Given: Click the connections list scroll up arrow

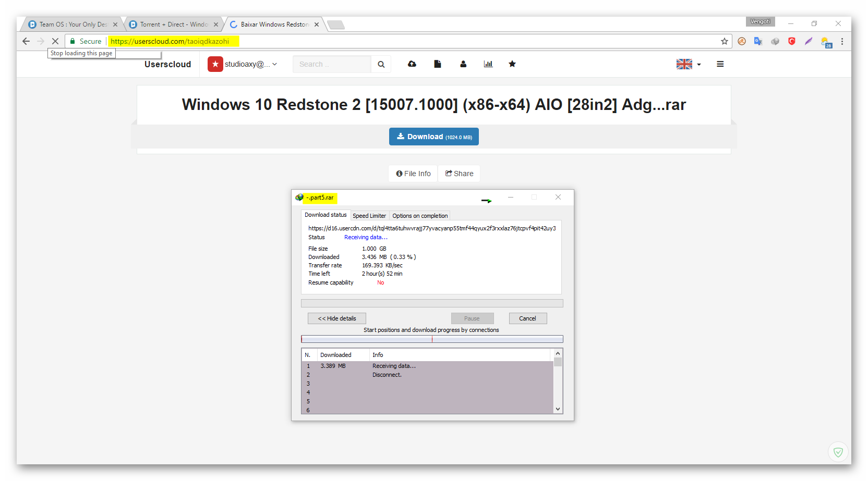Looking at the screenshot, I should point(558,353).
